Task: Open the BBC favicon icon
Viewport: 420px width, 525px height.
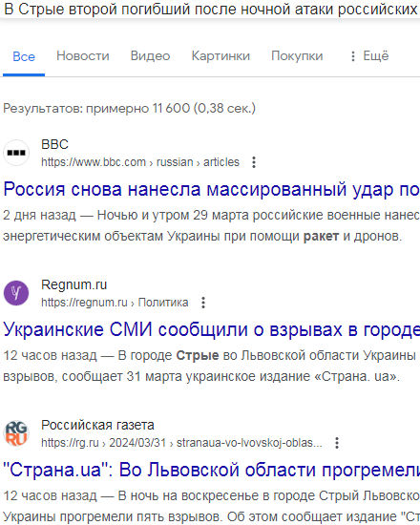Action: point(16,153)
